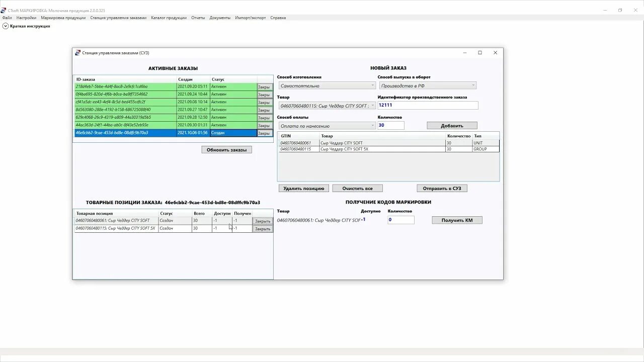Open the Справка menu
644x362 pixels.
278,18
